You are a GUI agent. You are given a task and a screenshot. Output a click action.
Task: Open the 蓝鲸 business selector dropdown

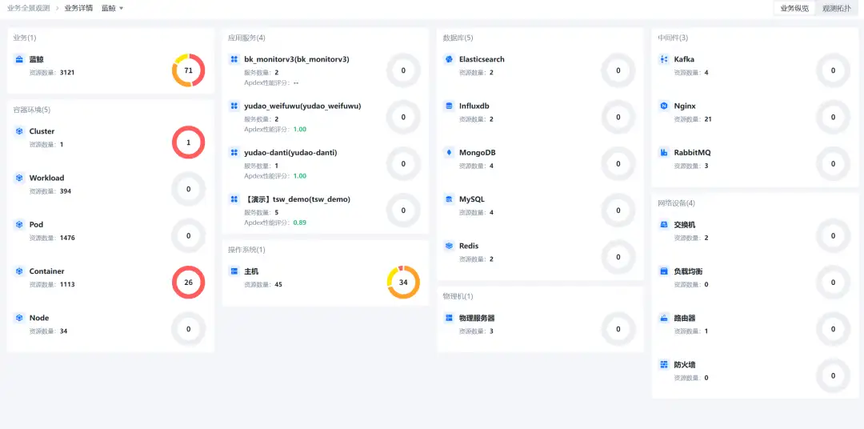pyautogui.click(x=112, y=8)
